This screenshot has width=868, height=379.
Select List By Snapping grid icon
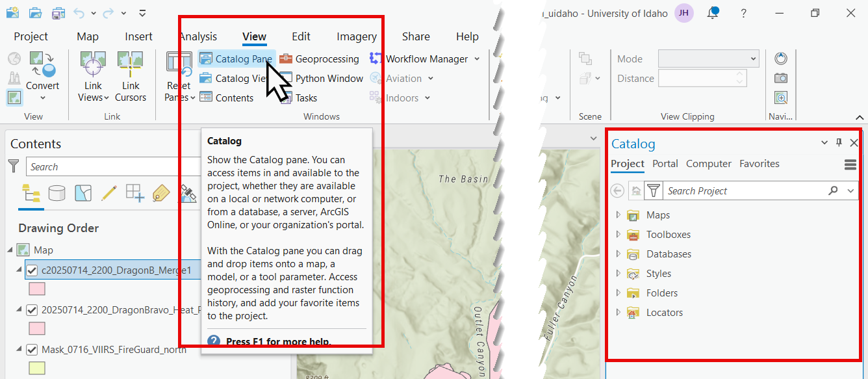coord(134,192)
